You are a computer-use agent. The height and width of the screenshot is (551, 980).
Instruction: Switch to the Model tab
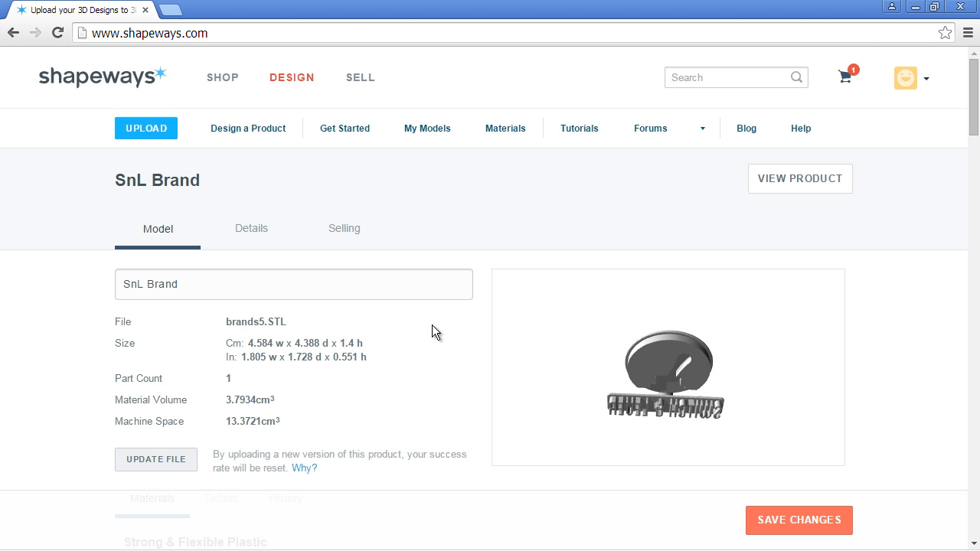pos(158,229)
